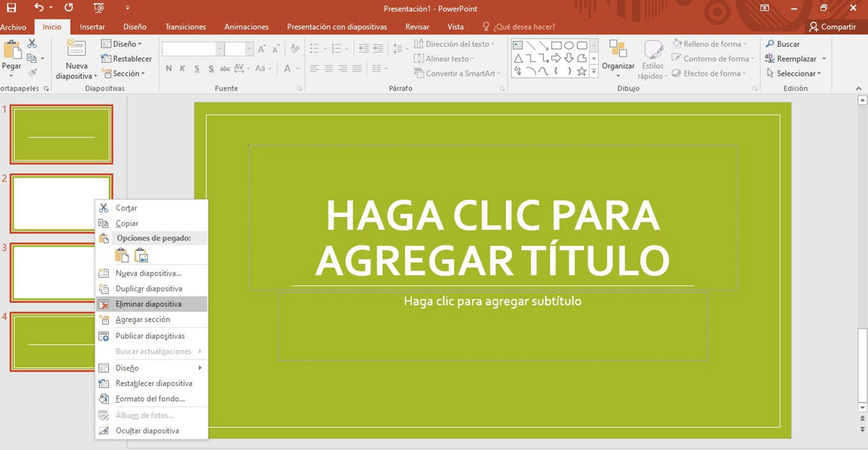868x450 pixels.
Task: Open Formato del fondo... from context menu
Action: 151,399
